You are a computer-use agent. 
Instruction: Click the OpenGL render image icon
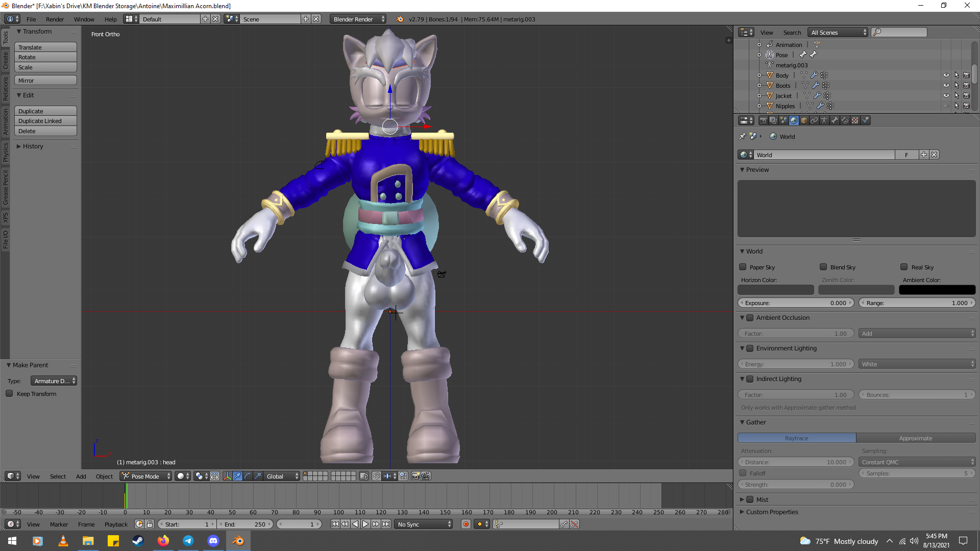pos(415,476)
